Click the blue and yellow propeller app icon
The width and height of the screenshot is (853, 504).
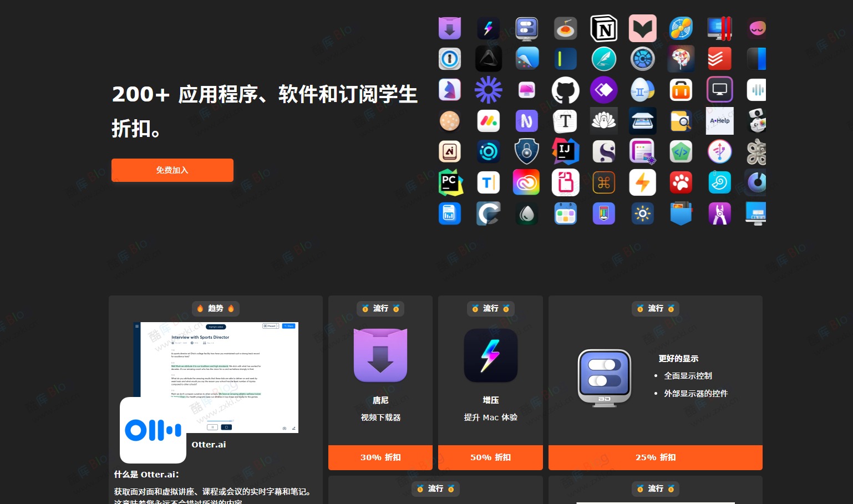(x=681, y=28)
